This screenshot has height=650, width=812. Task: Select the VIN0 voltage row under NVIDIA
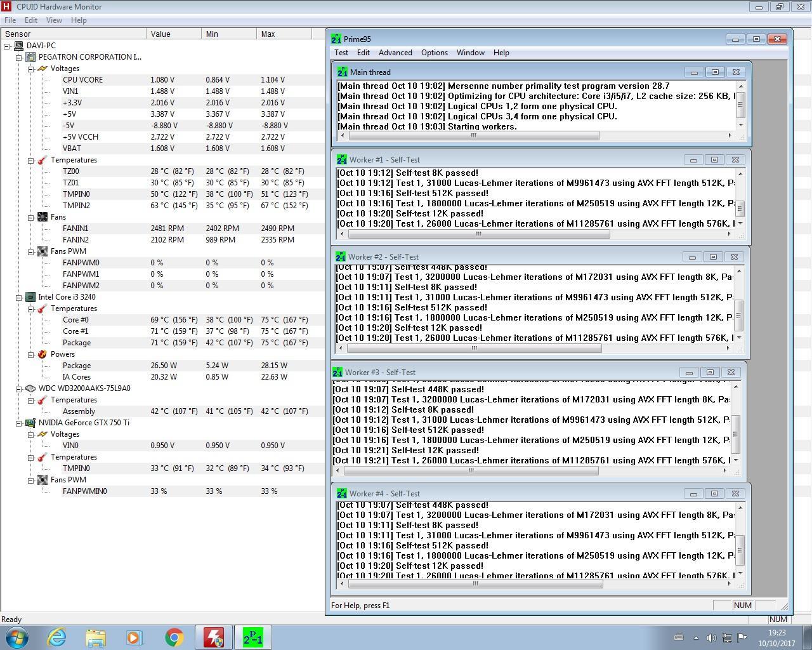pos(162,446)
